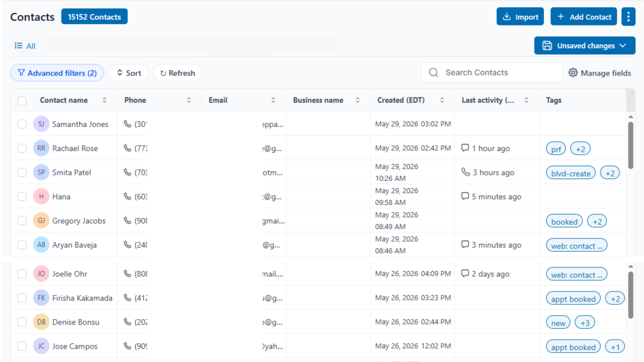Toggle the select-all header checkbox
Screen dimensions: 644x362
pos(22,101)
